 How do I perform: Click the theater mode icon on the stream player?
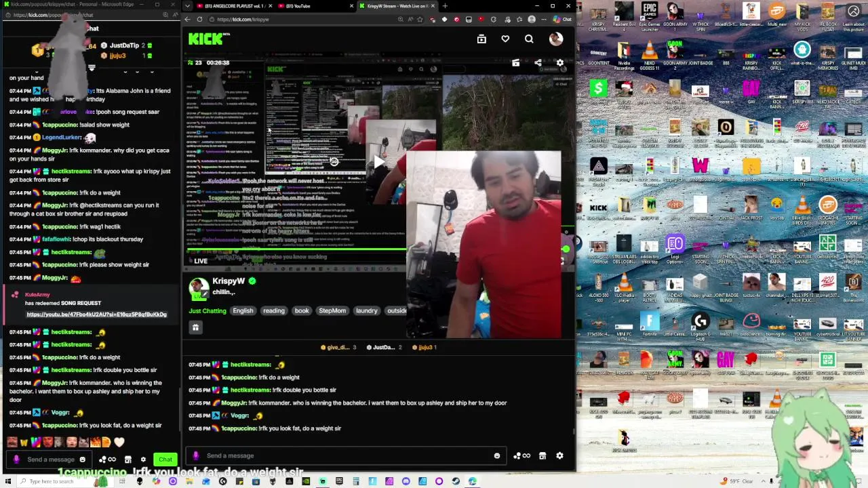(x=515, y=63)
